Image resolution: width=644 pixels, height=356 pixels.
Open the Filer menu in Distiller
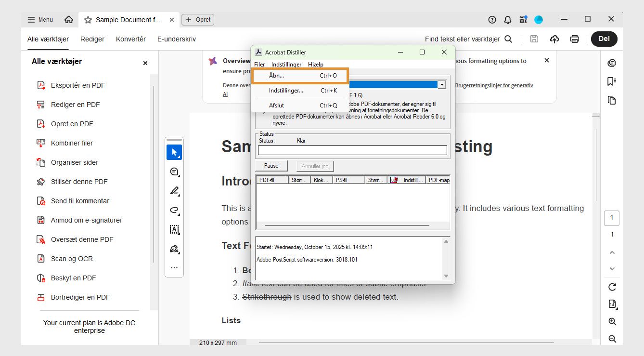(x=259, y=65)
